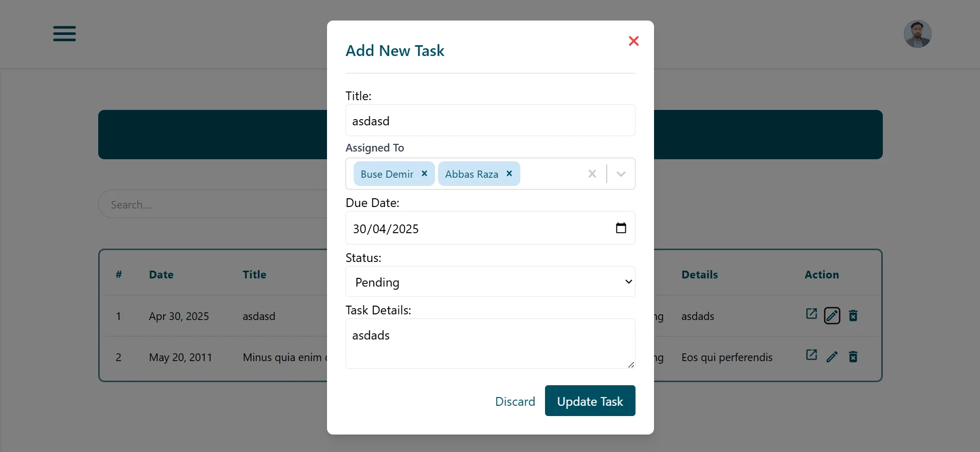The width and height of the screenshot is (980, 452).
Task: Expand the Assigned To dropdown
Action: [x=621, y=174]
